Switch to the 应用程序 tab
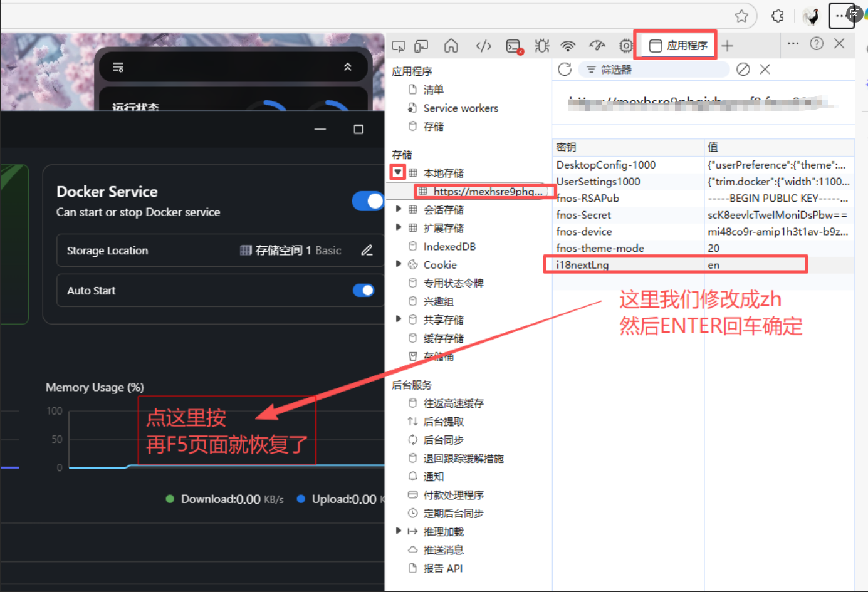The width and height of the screenshot is (868, 592). (x=678, y=45)
